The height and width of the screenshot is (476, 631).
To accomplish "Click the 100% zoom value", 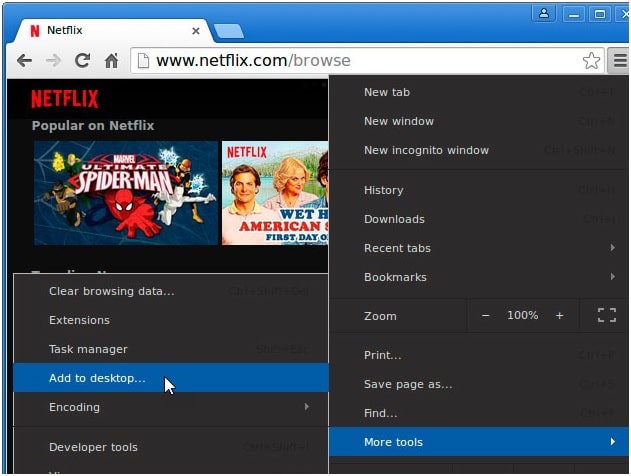I will [x=522, y=315].
